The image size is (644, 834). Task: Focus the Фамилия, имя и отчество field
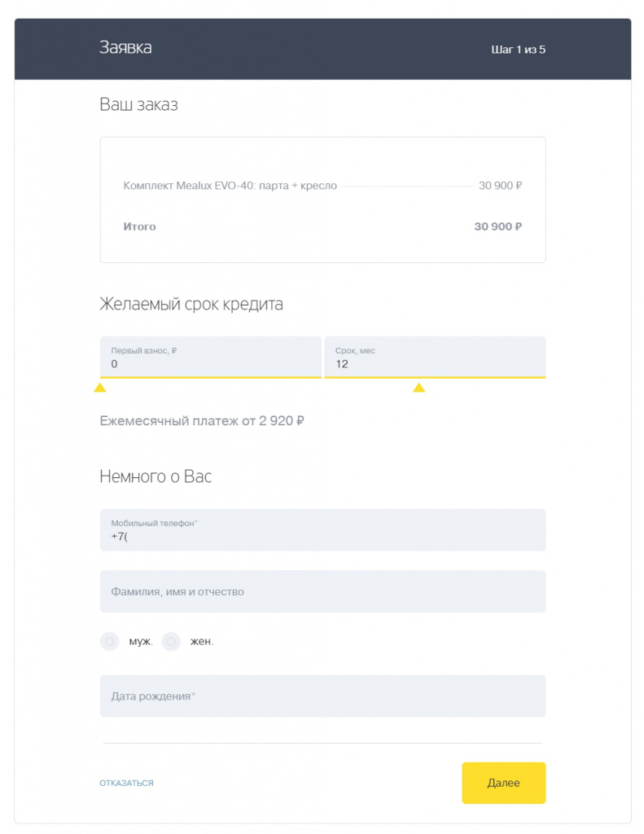tap(322, 591)
